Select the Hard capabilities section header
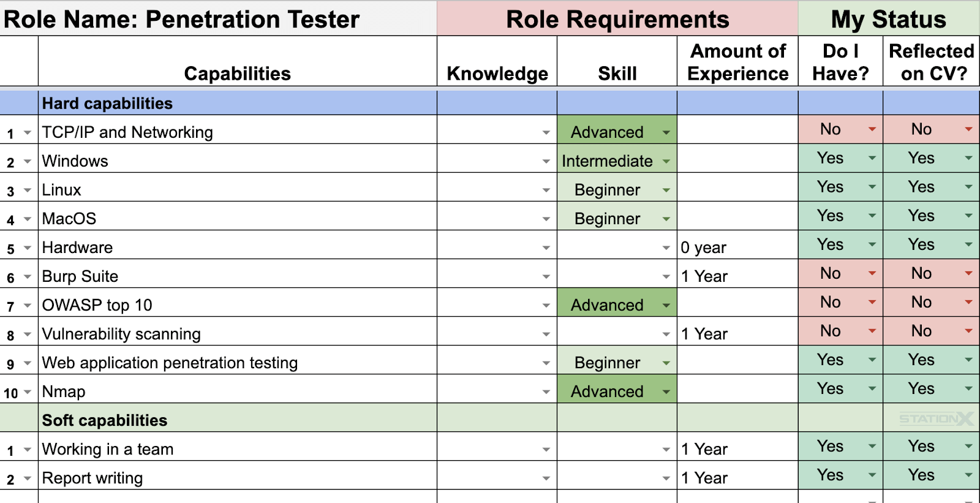 click(237, 103)
